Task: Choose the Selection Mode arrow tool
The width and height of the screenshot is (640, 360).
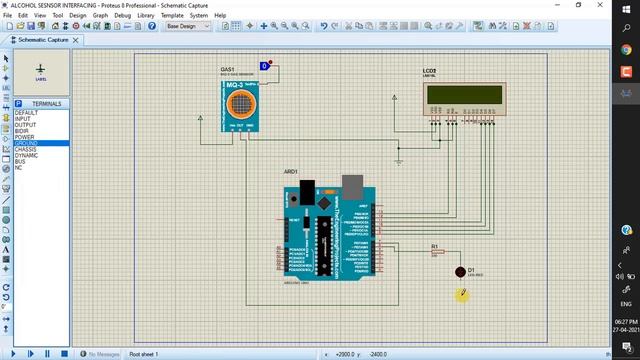Action: (6, 59)
